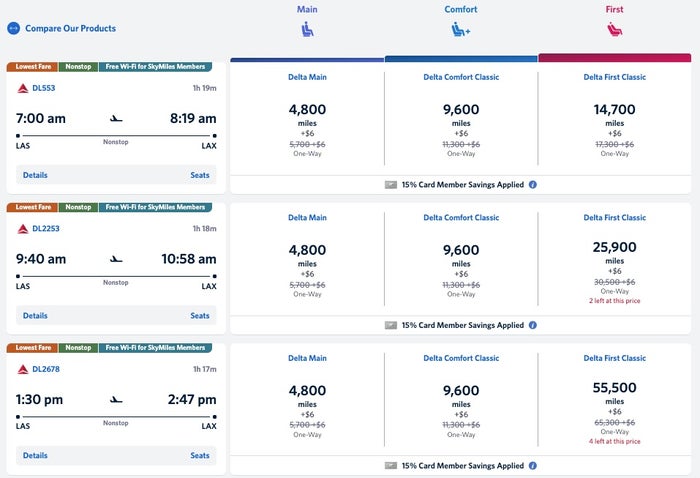Click the Delta logo beside DL553
This screenshot has width=700, height=478.
coord(23,88)
